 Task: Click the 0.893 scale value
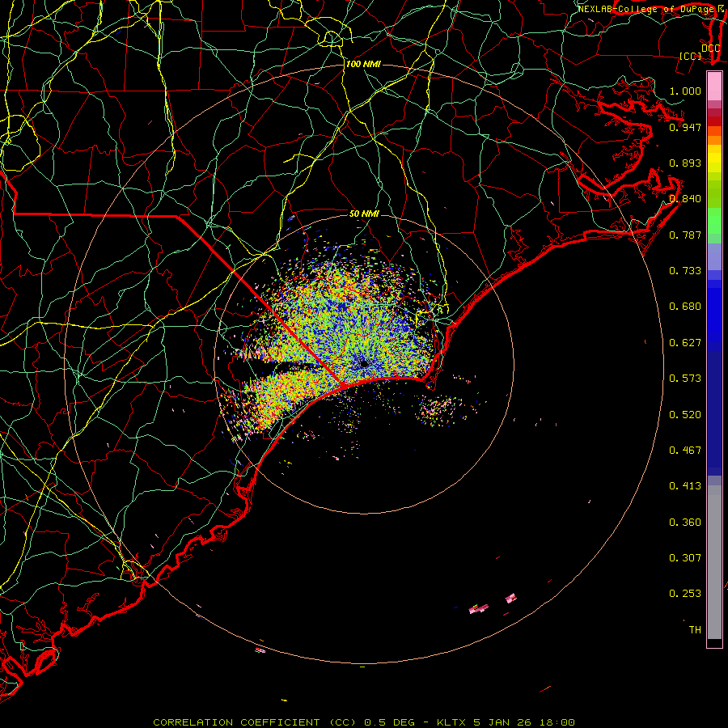click(x=685, y=163)
